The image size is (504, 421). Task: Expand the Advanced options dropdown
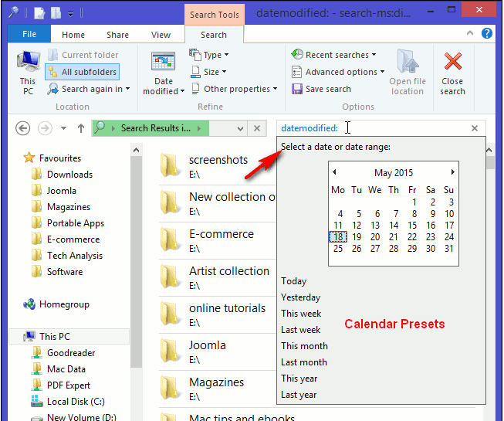click(338, 72)
